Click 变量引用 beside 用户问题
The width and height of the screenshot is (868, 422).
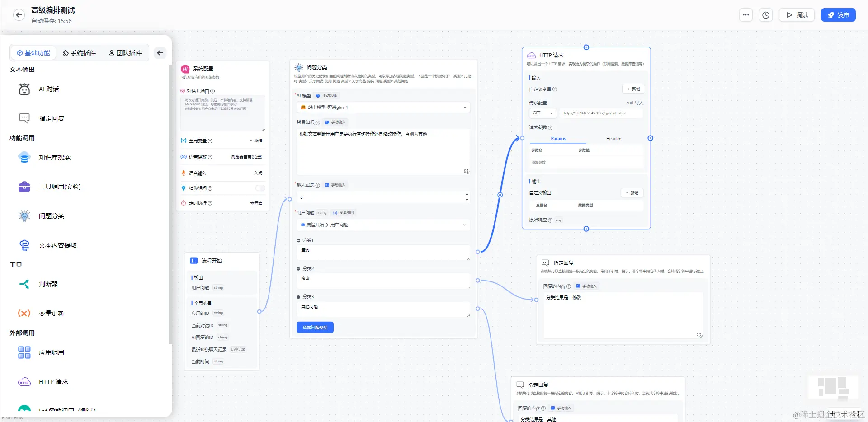(344, 212)
